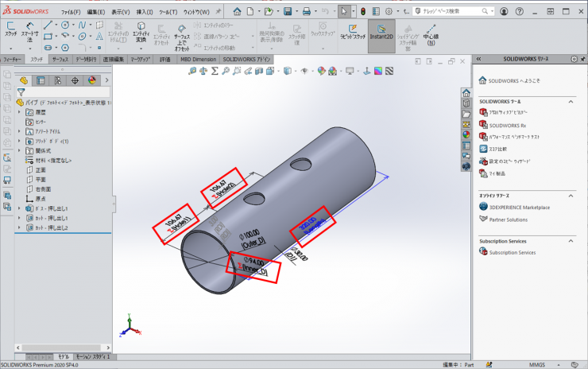Click the traffic-light Rebuild icon
The height and width of the screenshot is (369, 588).
[x=363, y=12]
